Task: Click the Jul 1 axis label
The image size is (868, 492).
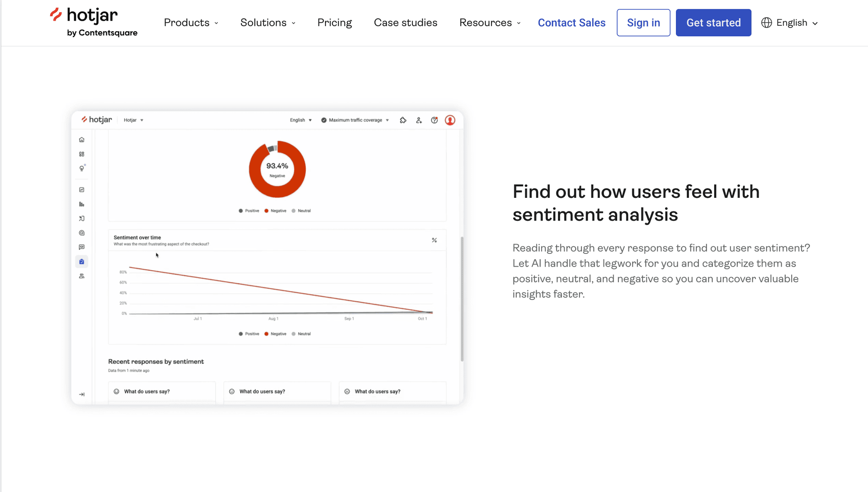Action: 198,319
